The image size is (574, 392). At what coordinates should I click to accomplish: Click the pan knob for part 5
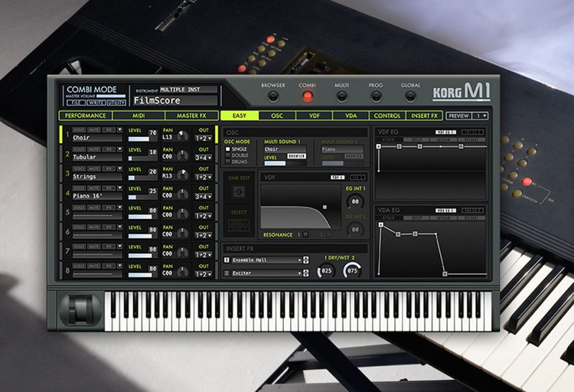(182, 213)
